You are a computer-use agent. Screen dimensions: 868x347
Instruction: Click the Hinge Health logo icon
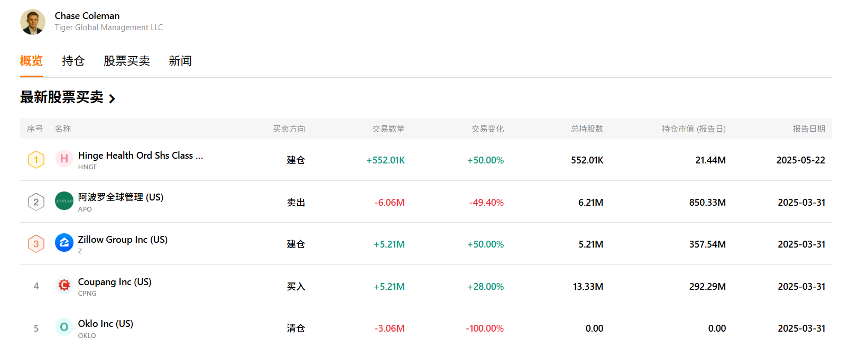tap(64, 159)
